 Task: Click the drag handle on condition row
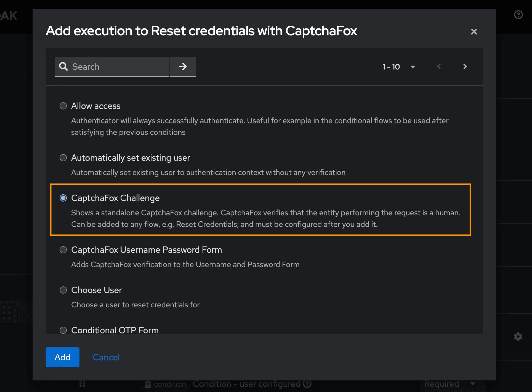(82, 384)
